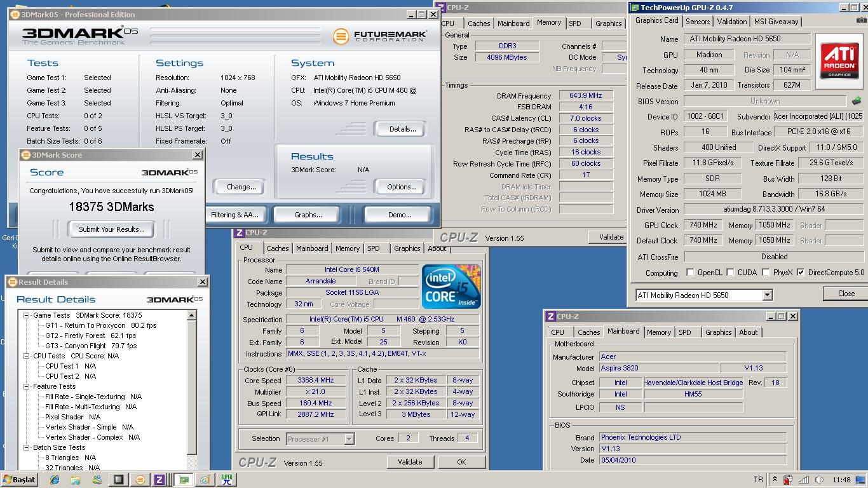Collapse the Game Tests tree node

pos(27,315)
